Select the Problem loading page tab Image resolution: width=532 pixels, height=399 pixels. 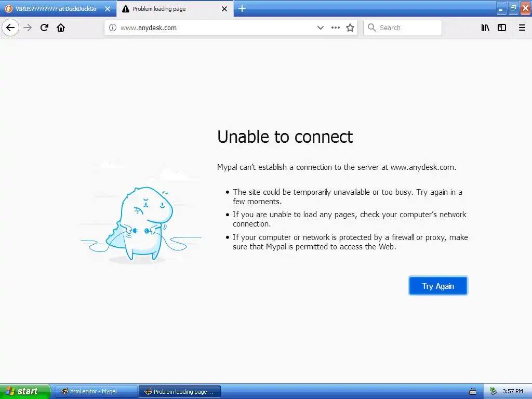[175, 9]
